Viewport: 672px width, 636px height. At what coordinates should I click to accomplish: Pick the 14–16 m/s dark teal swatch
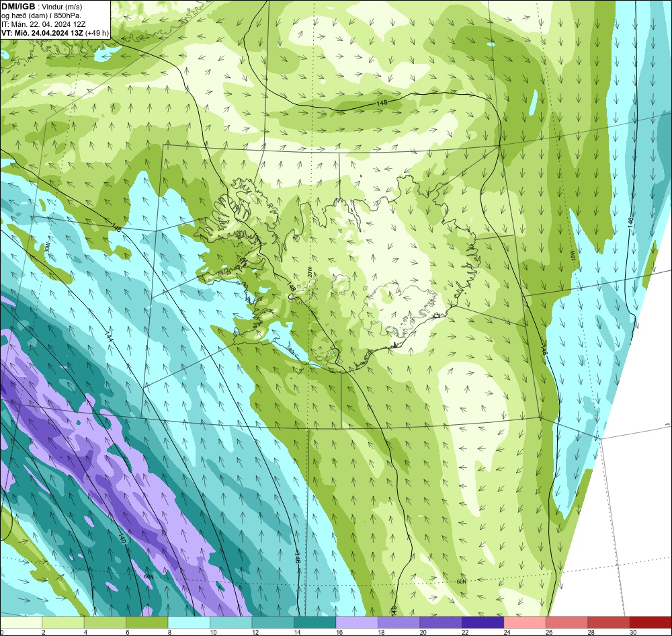coord(315,623)
